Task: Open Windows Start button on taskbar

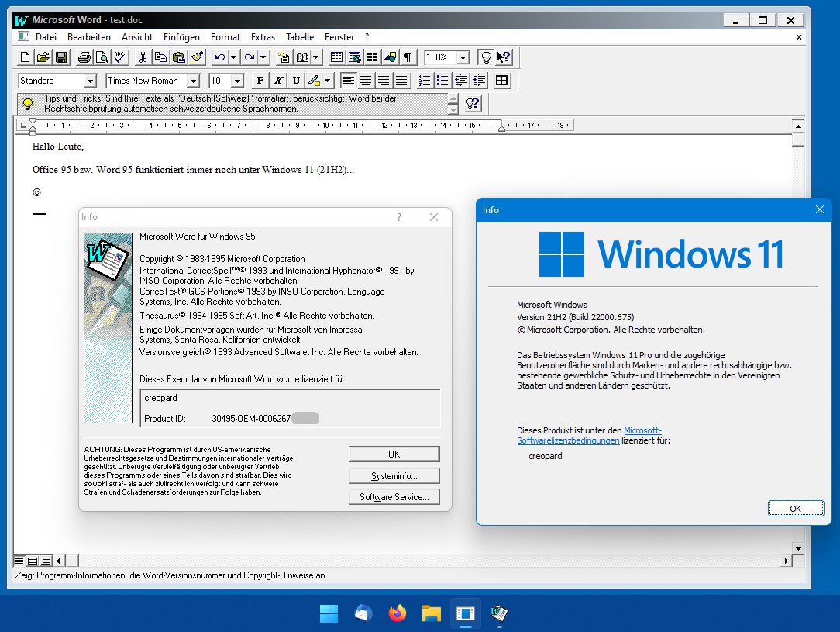Action: click(329, 613)
